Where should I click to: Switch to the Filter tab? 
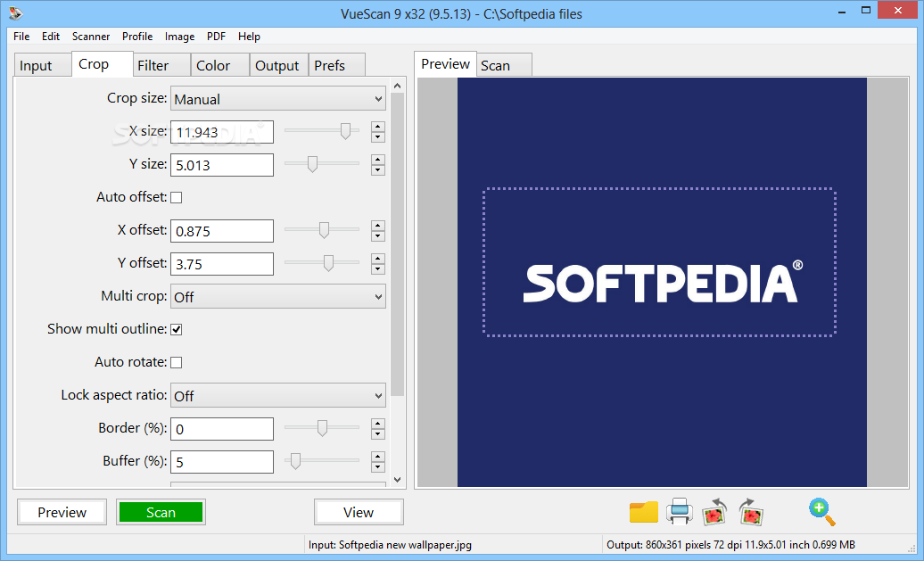[x=161, y=65]
